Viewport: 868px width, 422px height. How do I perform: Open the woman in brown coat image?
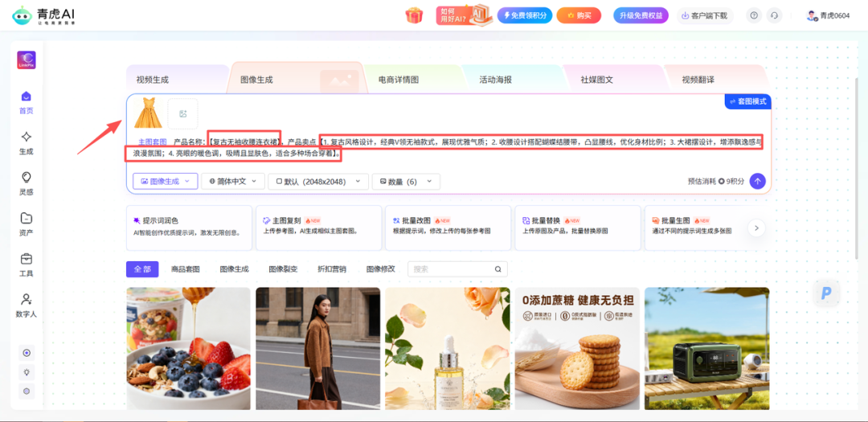click(x=317, y=348)
